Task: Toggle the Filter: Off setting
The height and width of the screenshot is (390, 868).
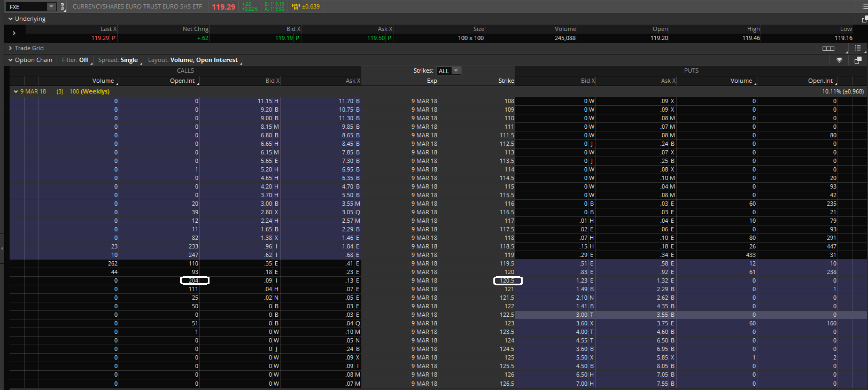Action: pyautogui.click(x=75, y=60)
